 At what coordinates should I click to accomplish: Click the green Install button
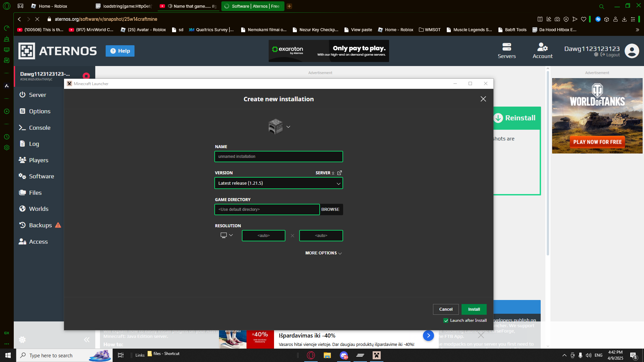pos(474,309)
